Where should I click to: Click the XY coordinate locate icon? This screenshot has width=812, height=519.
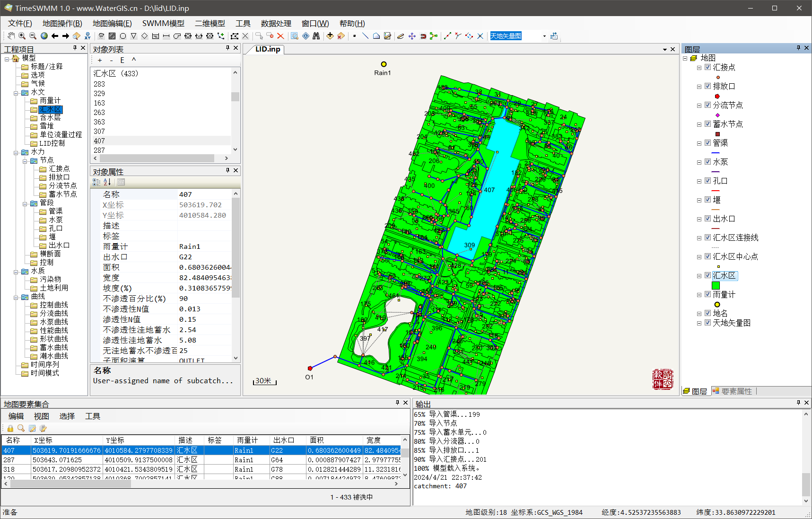(x=87, y=36)
